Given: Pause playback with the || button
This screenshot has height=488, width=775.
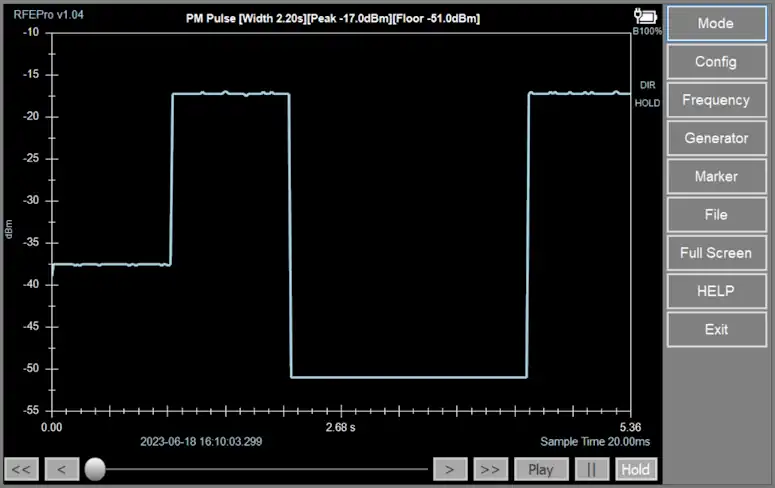Looking at the screenshot, I should tap(591, 469).
